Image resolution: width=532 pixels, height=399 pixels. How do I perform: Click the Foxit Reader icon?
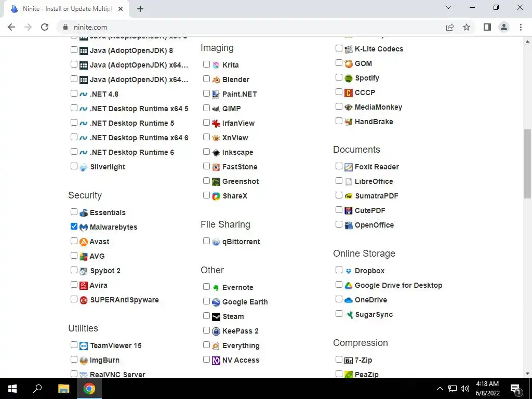click(349, 167)
